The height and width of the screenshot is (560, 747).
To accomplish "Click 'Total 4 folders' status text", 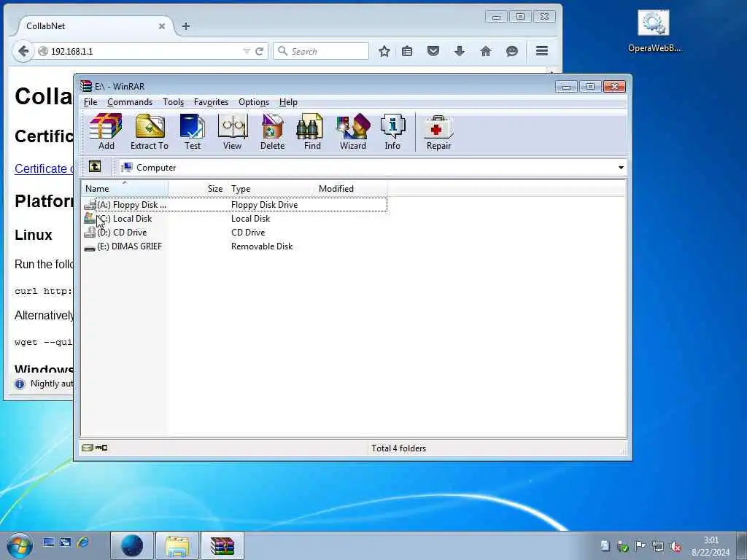I will point(399,448).
